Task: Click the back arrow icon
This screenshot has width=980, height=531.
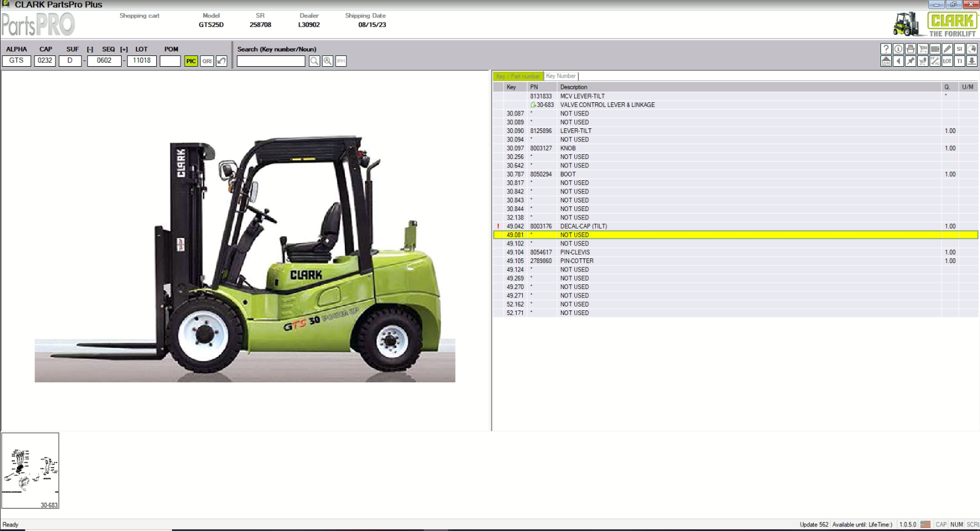Action: pos(898,61)
